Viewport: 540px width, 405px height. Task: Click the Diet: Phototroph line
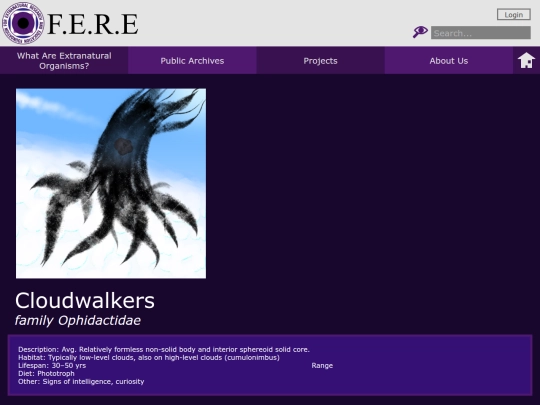46,373
